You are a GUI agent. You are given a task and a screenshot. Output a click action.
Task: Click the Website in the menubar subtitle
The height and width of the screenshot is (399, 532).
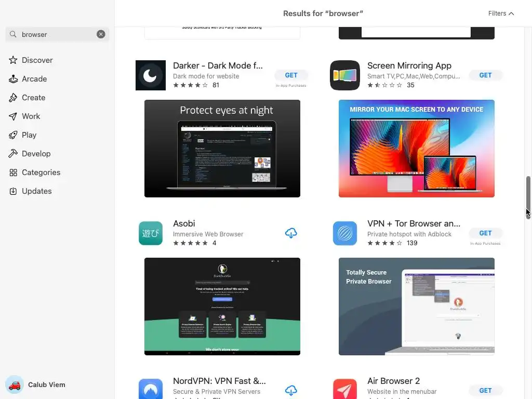click(402, 392)
